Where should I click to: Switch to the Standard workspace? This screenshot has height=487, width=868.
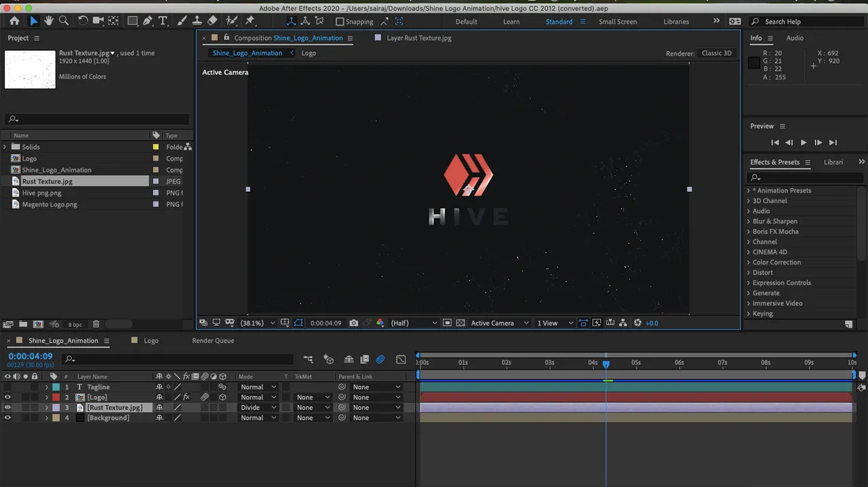[x=559, y=22]
